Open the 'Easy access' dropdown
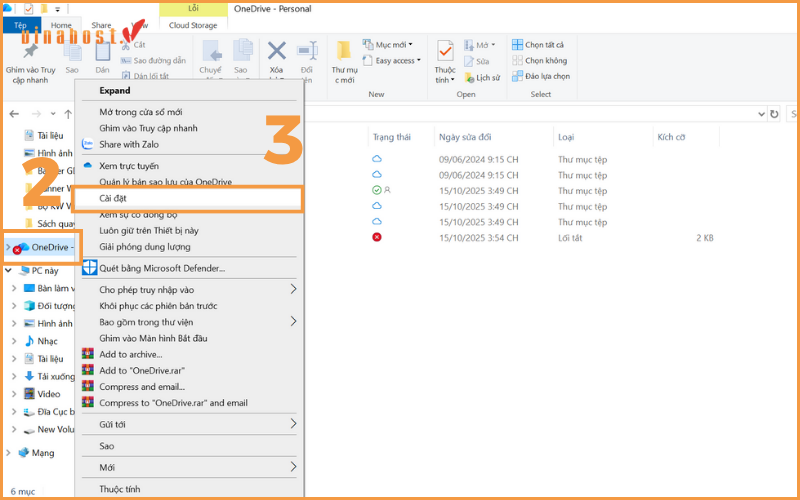The image size is (800, 500). (x=394, y=61)
